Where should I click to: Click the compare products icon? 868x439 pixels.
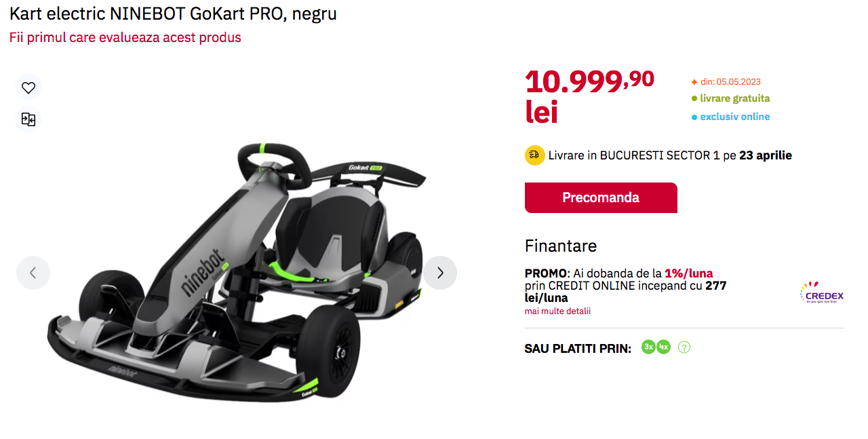[28, 120]
